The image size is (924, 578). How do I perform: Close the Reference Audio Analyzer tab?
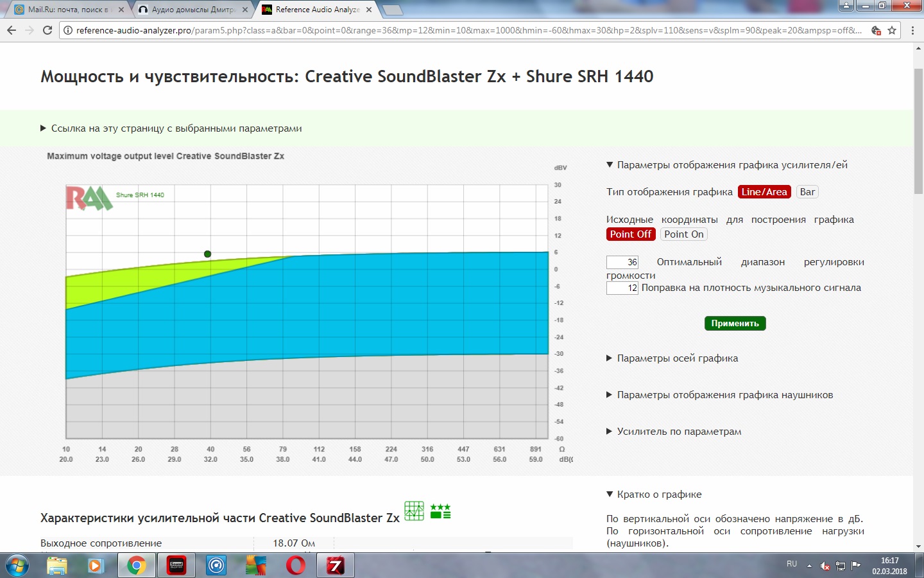369,10
